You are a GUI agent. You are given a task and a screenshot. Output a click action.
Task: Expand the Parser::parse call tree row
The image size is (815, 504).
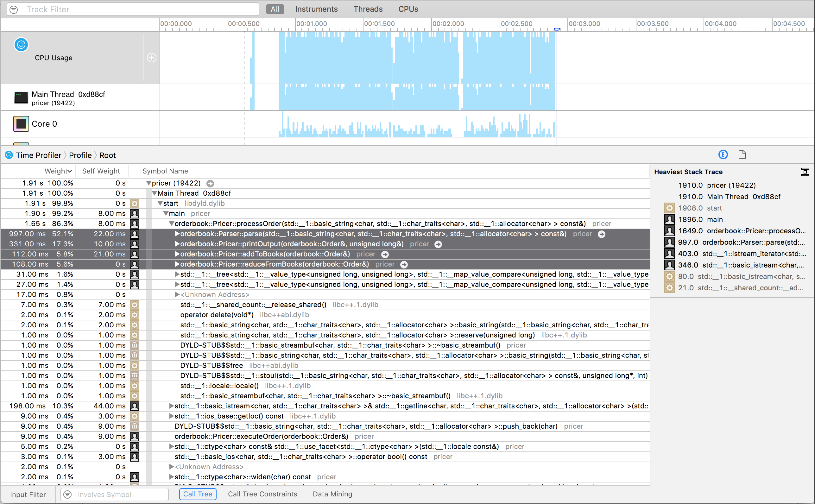(177, 234)
